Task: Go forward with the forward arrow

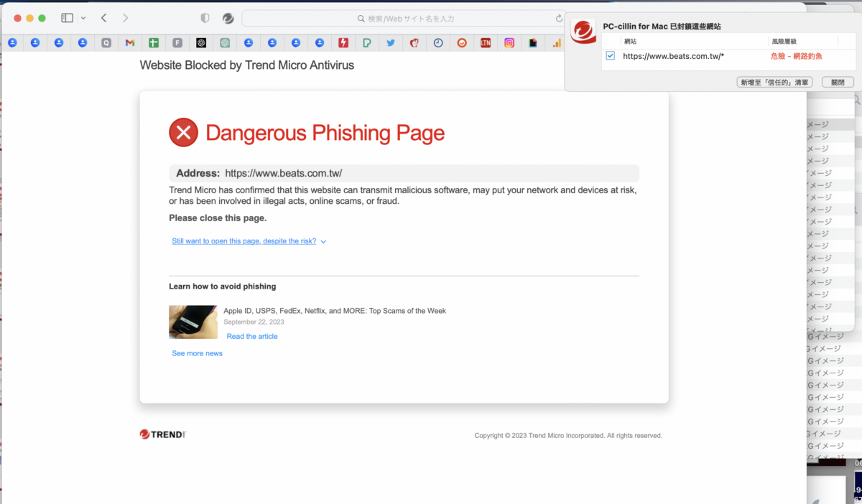Action: tap(126, 18)
